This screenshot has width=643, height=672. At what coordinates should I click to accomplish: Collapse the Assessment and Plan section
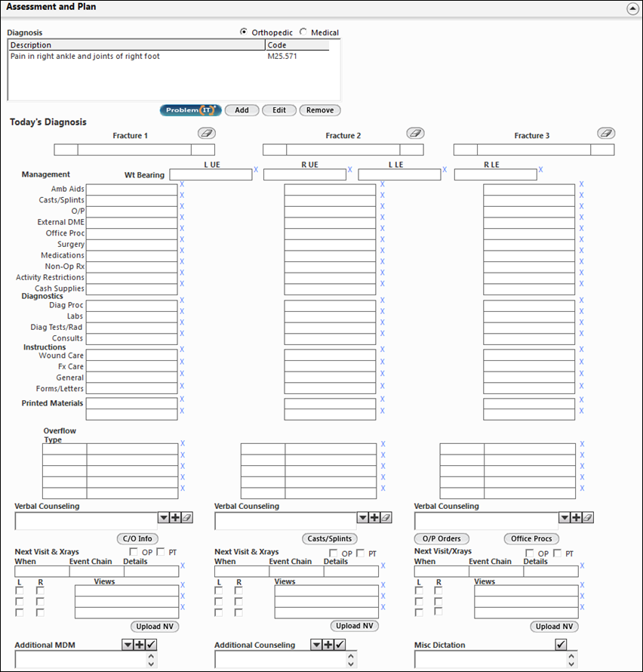(632, 8)
